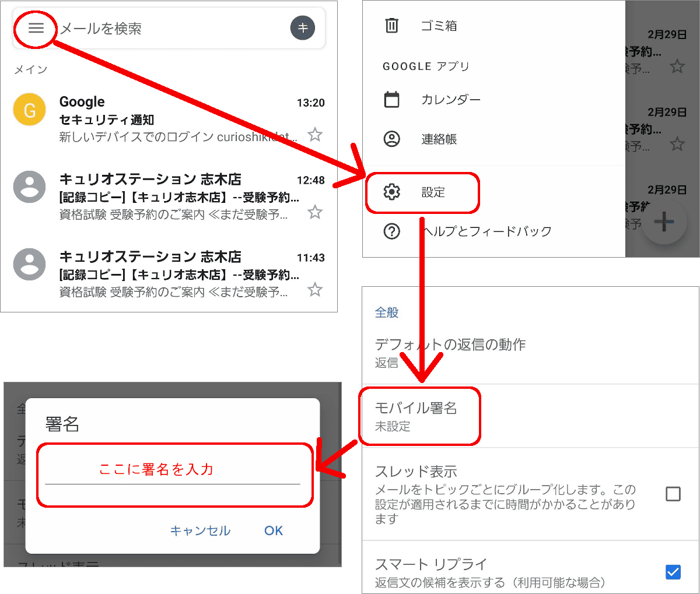Screen dimensions: 700x594
Task: Open the Google セキュリティ通知 message
Action: click(169, 119)
